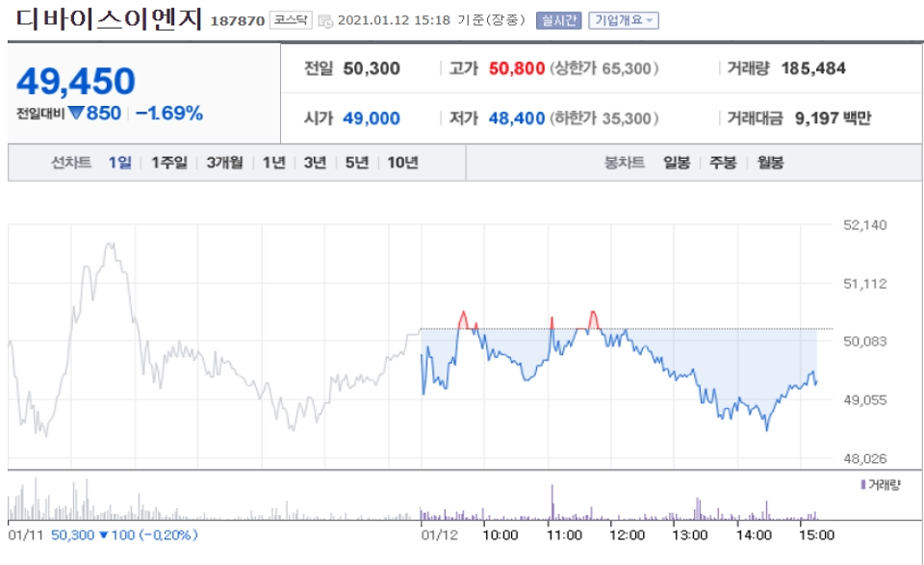The width and height of the screenshot is (924, 565).
Task: Show the 5년 chart range
Action: point(356,162)
